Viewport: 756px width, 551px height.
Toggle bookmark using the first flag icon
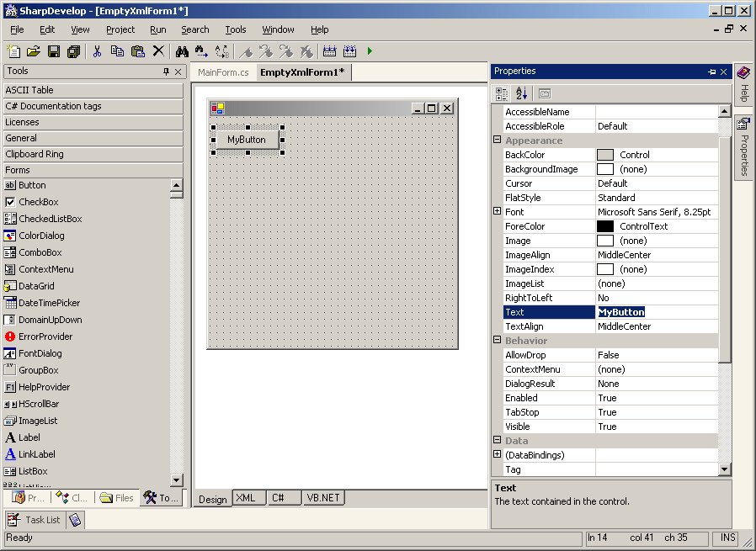246,51
